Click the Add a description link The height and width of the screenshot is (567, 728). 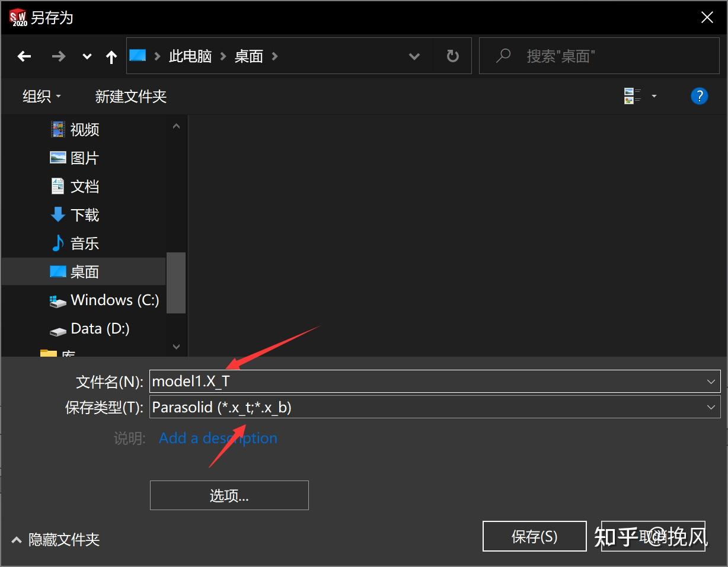pos(218,438)
